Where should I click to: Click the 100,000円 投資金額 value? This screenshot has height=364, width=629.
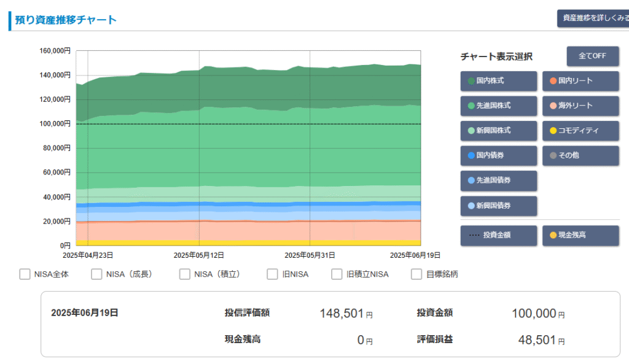click(x=538, y=314)
